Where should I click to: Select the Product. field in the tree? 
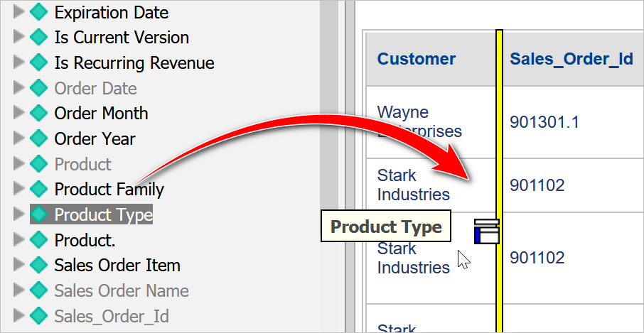pyautogui.click(x=85, y=240)
